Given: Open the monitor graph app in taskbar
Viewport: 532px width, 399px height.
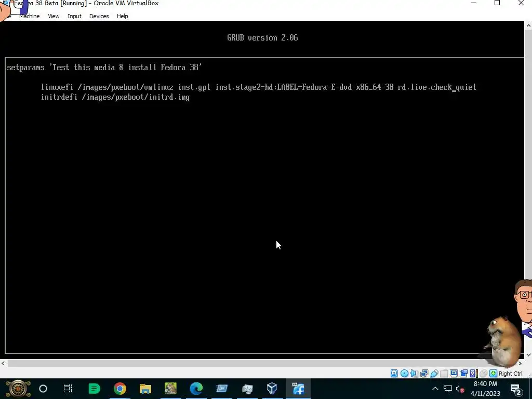Looking at the screenshot, I should click(x=247, y=389).
